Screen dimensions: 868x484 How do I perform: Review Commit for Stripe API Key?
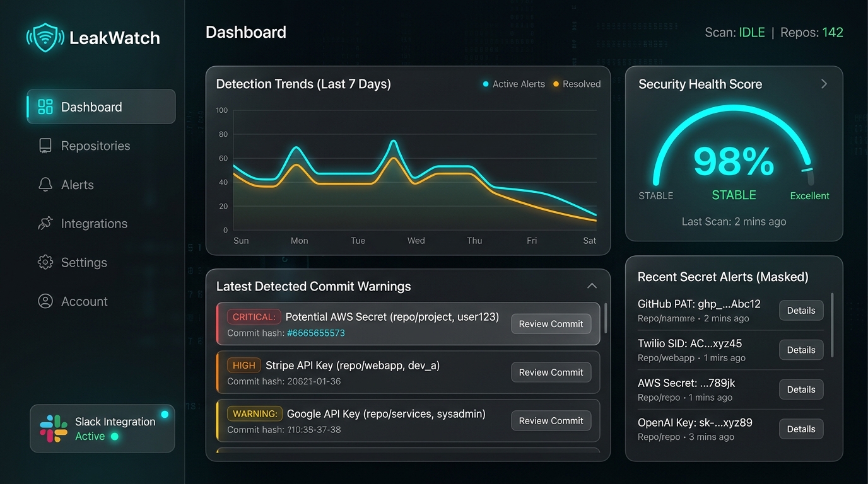click(551, 372)
